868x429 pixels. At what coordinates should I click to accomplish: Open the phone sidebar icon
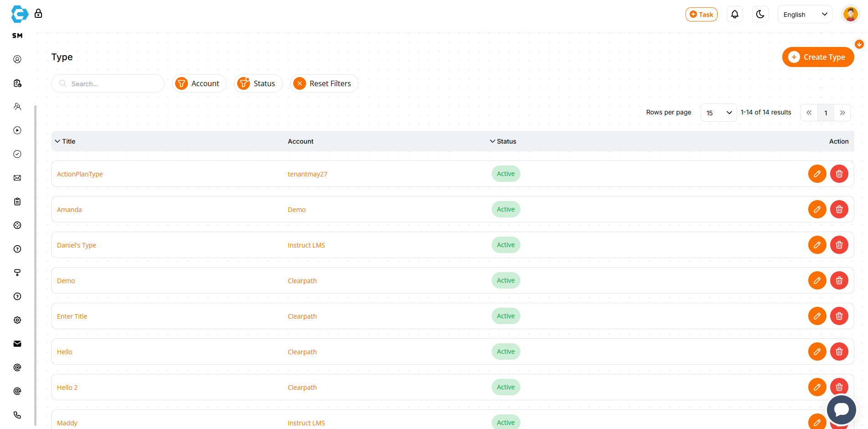coord(17,415)
